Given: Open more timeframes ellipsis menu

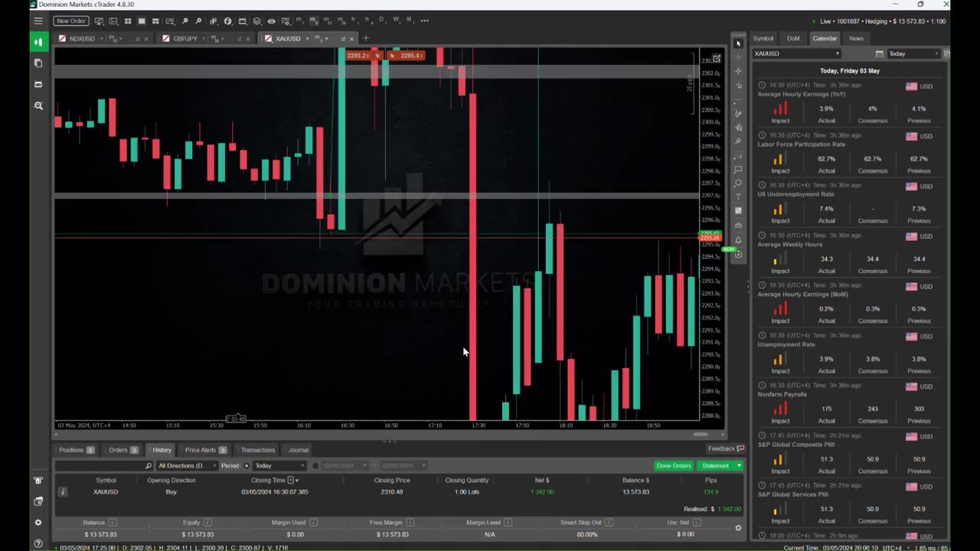Looking at the screenshot, I should click(424, 21).
